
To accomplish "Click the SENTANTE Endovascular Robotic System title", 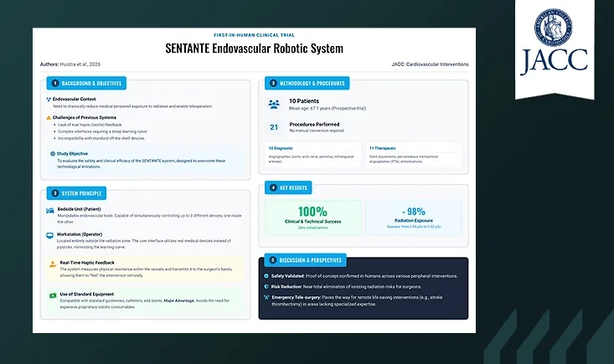I will coord(254,49).
